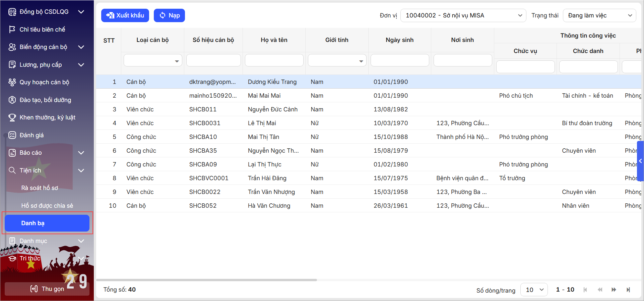644x301 pixels.
Task: Go to the next page of results
Action: coord(614,290)
